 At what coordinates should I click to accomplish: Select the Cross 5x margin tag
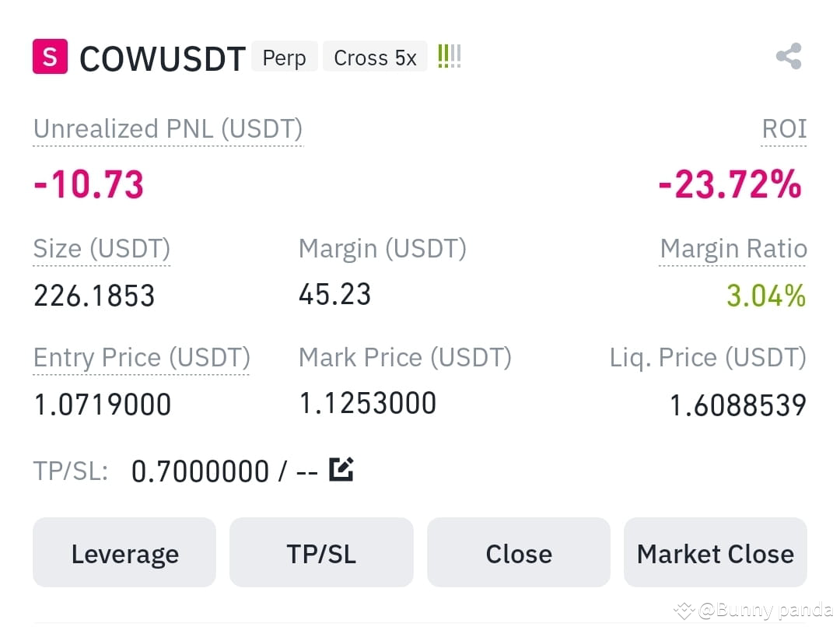[x=375, y=57]
